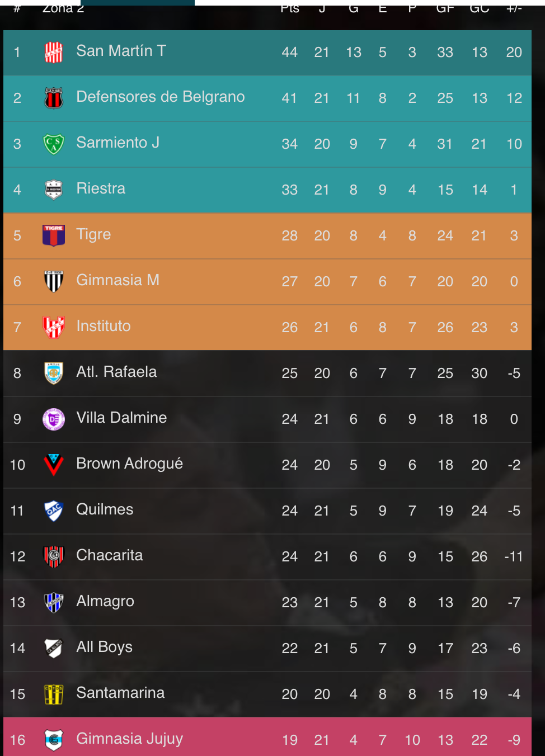Open the Sarmiento J team badge
This screenshot has height=756, width=545.
coord(54,144)
